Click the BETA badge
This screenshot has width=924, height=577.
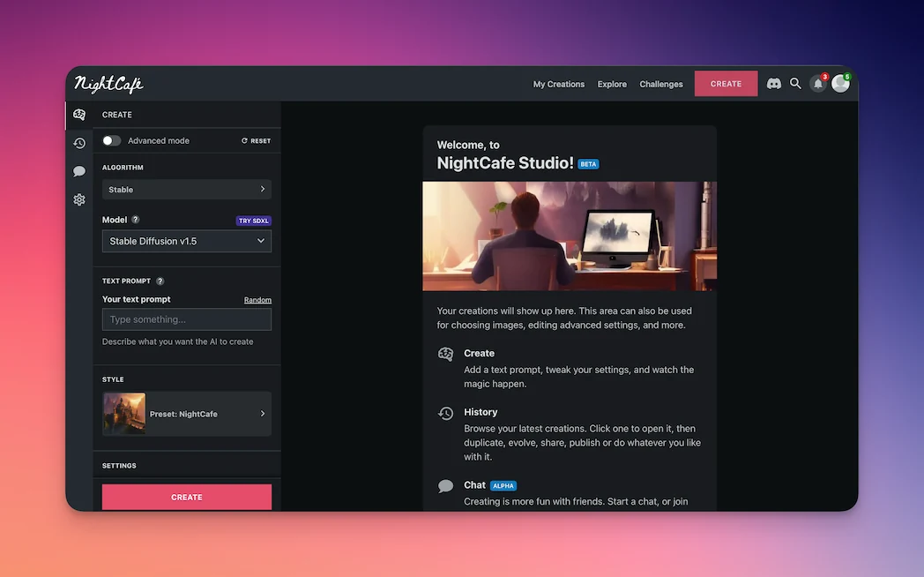[x=588, y=164]
